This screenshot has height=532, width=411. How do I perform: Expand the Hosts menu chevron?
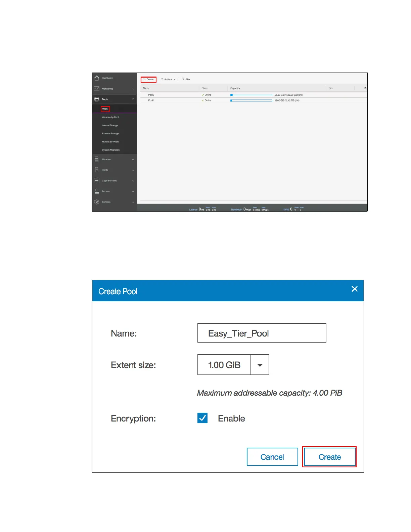(133, 170)
